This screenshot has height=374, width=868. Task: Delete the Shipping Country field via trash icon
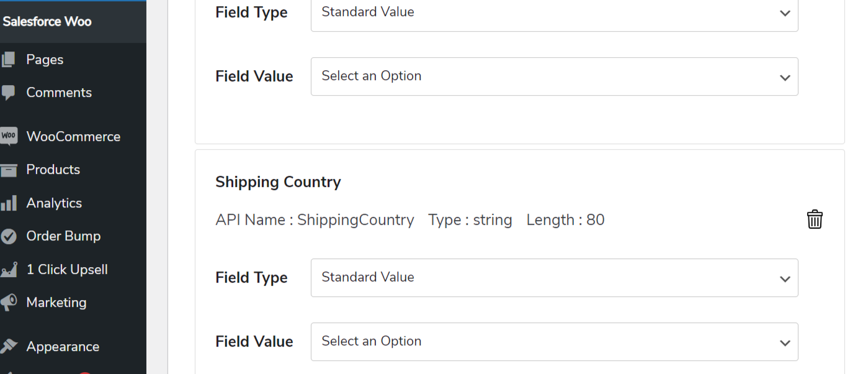[815, 219]
